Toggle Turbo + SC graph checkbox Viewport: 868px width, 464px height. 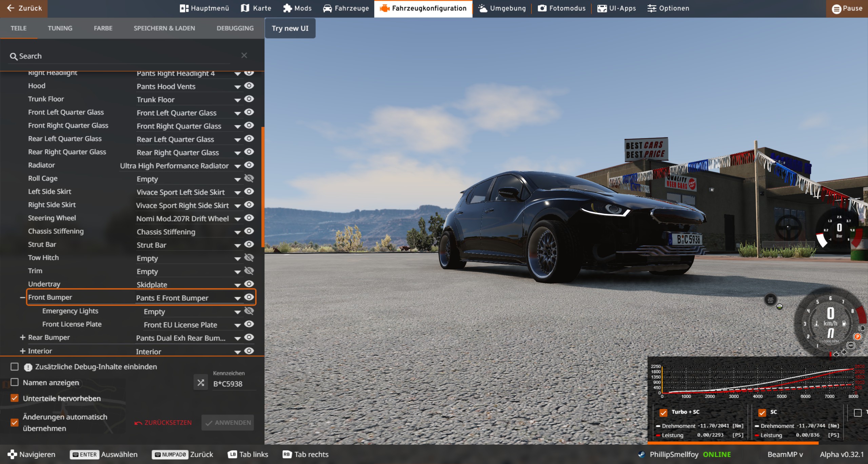point(663,412)
